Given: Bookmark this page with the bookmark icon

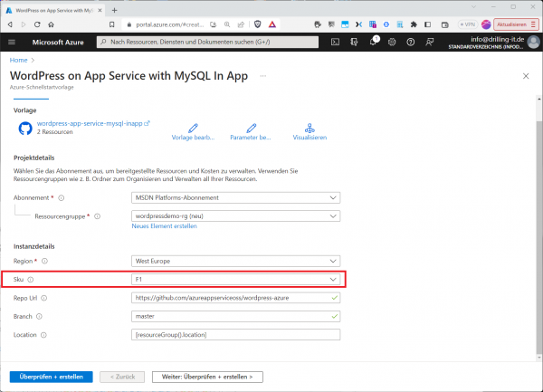Looking at the screenshot, I should tap(112, 24).
